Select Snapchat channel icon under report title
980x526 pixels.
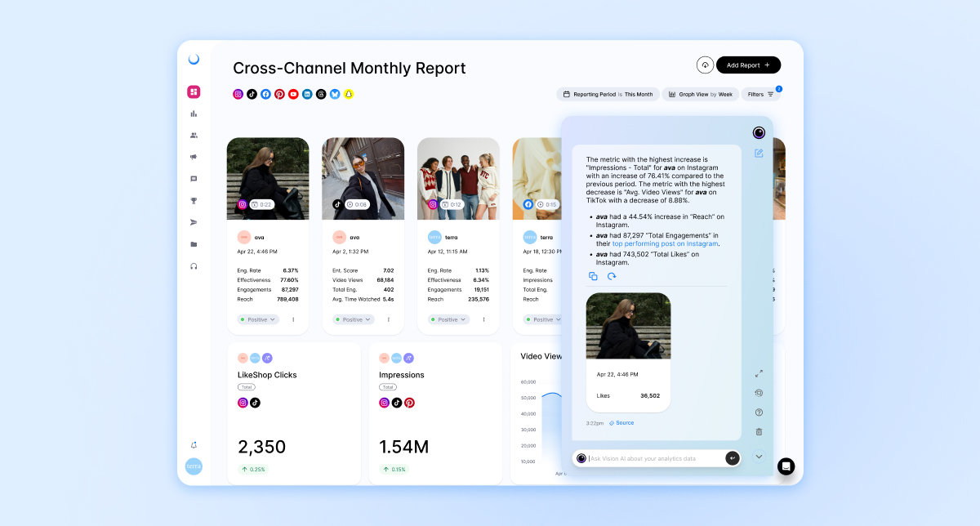tap(349, 94)
